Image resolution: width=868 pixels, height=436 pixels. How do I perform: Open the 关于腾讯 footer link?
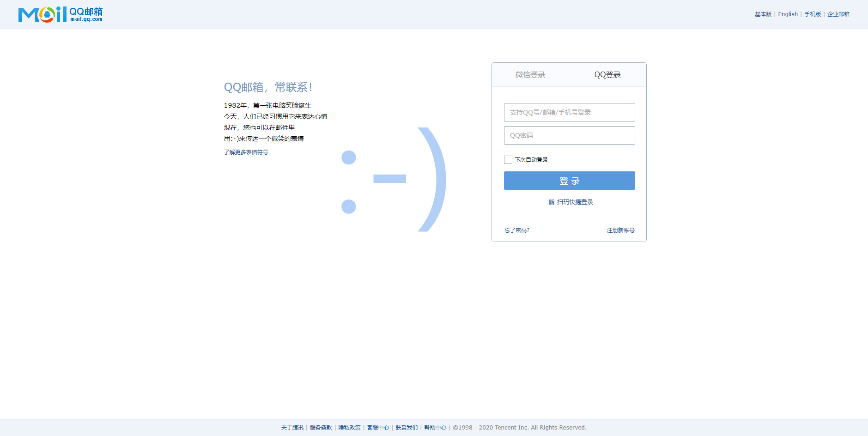pos(292,428)
